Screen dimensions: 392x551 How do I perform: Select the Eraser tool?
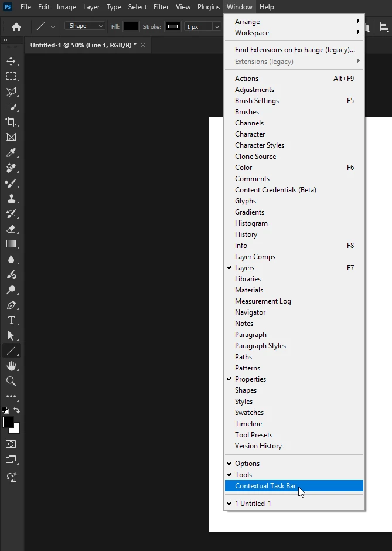click(x=11, y=229)
